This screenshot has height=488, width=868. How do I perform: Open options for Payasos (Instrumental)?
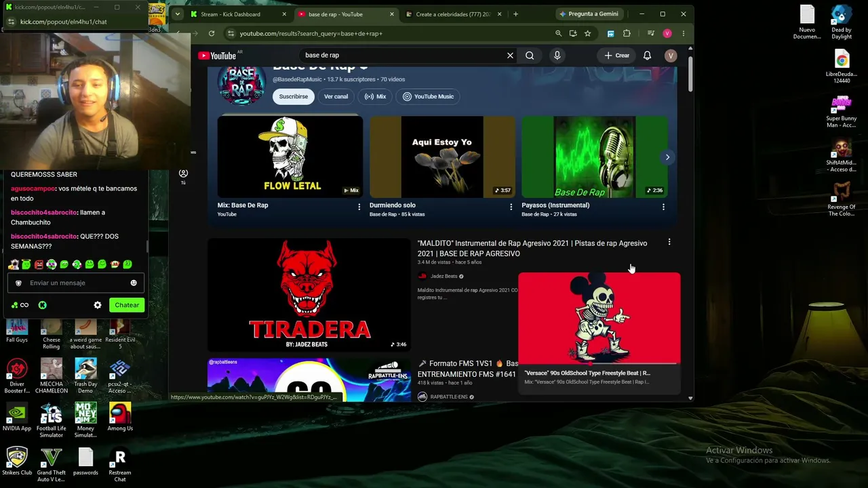663,207
